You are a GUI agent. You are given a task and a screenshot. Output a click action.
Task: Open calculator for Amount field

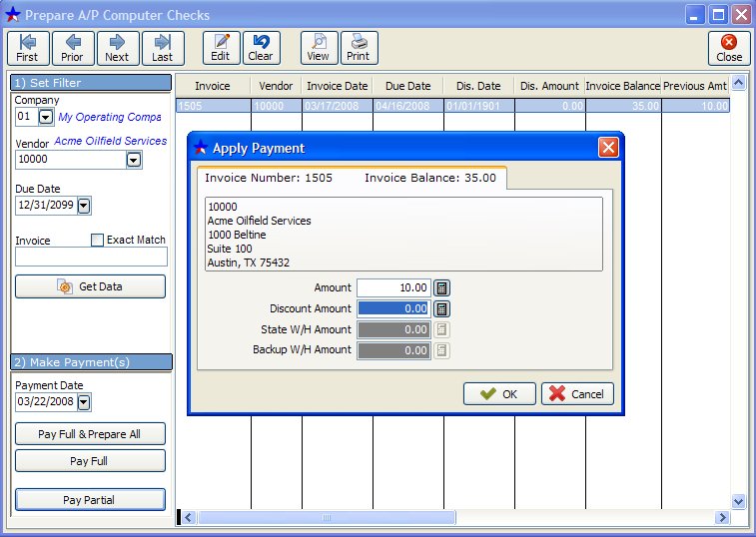coord(441,288)
